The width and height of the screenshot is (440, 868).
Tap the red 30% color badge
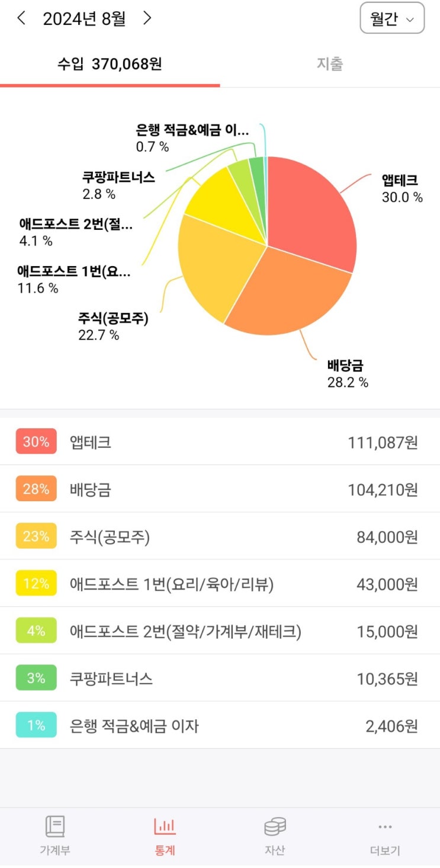point(36,441)
